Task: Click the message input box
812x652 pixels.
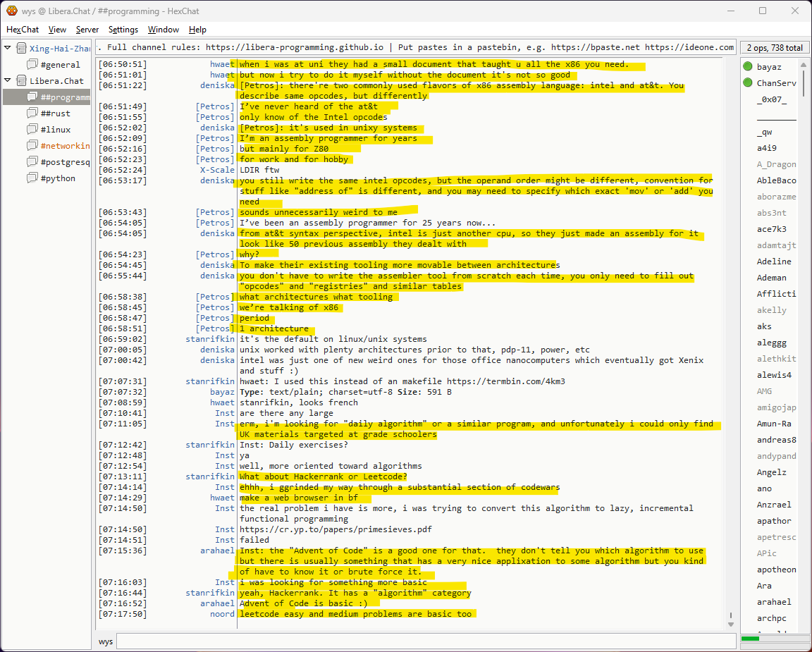Action: pyautogui.click(x=423, y=641)
